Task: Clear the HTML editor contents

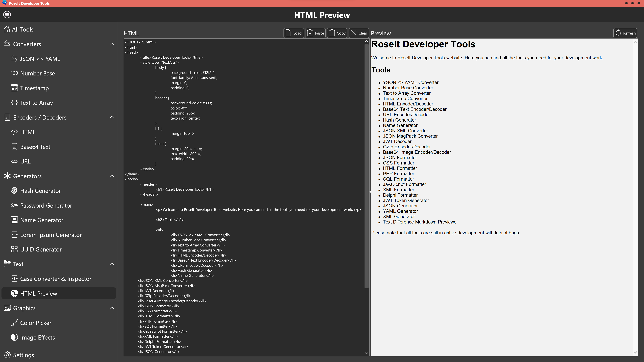Action: tap(359, 33)
